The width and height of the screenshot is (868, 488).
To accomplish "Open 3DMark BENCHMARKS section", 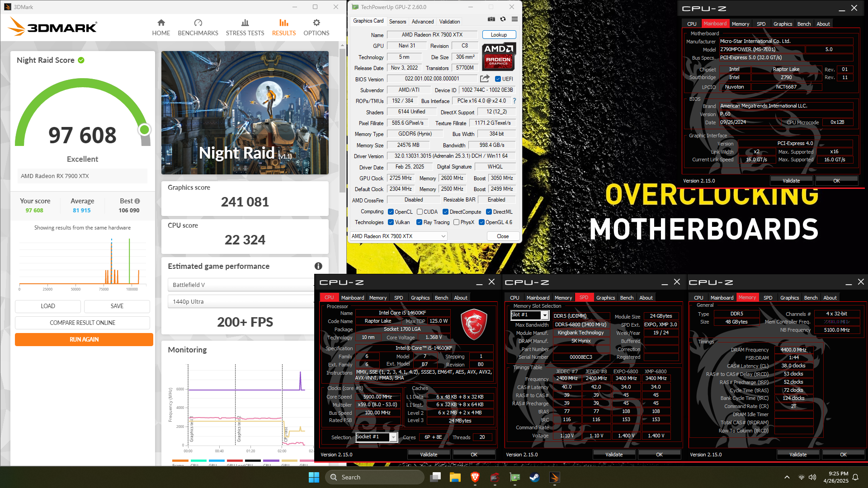I will coord(198,28).
